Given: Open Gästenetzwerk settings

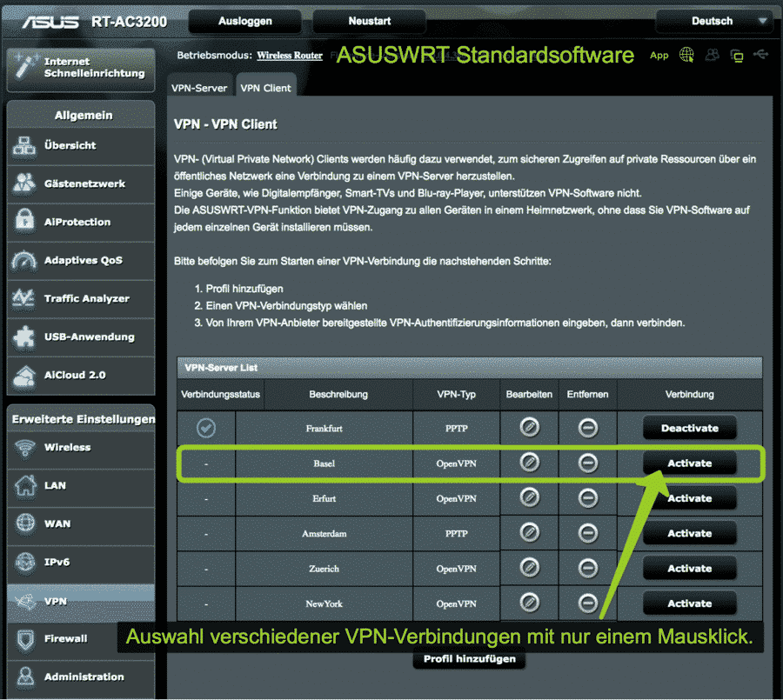Looking at the screenshot, I should pyautogui.click(x=81, y=183).
